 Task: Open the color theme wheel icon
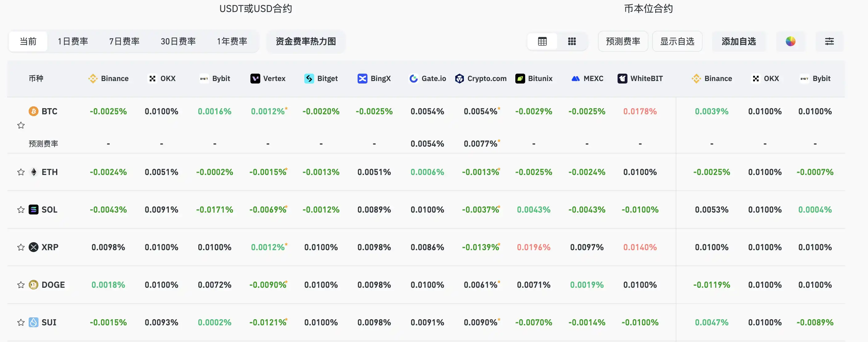pos(790,42)
